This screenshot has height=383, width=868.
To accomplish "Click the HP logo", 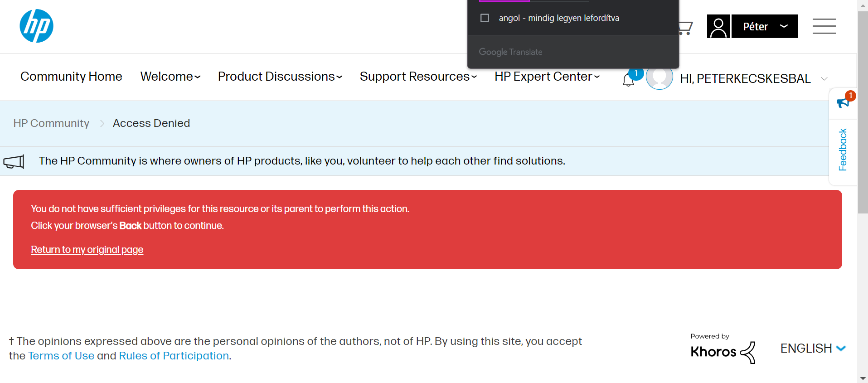I will coord(36,26).
